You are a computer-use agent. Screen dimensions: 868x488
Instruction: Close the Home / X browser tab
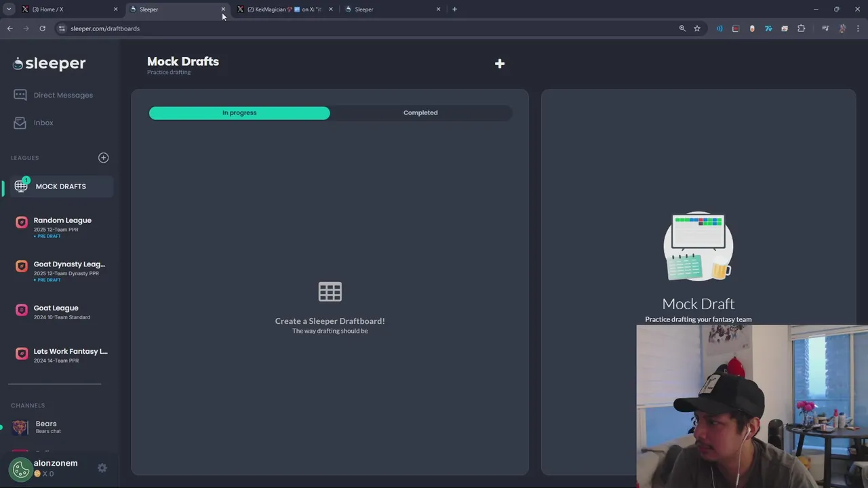coord(115,9)
